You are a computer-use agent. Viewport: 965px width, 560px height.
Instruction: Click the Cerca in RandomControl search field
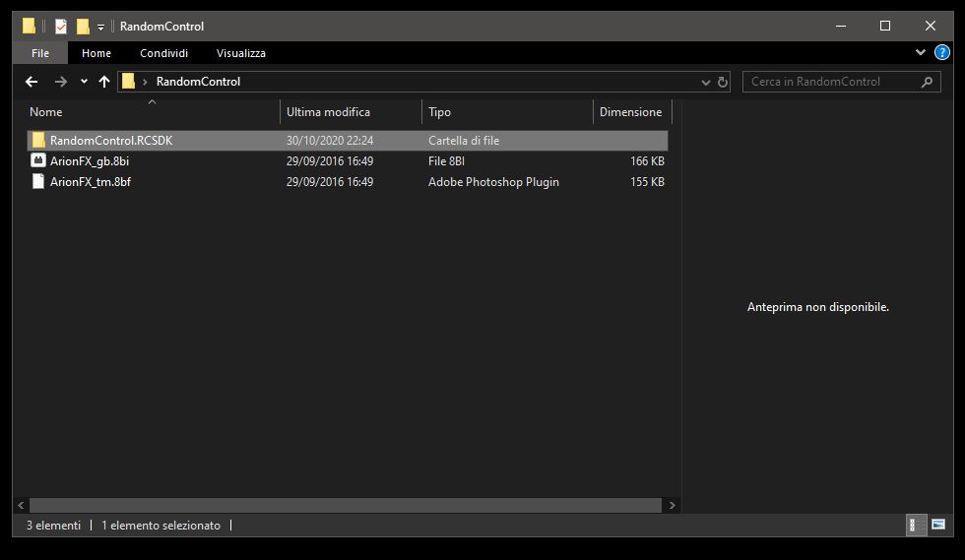click(x=841, y=82)
